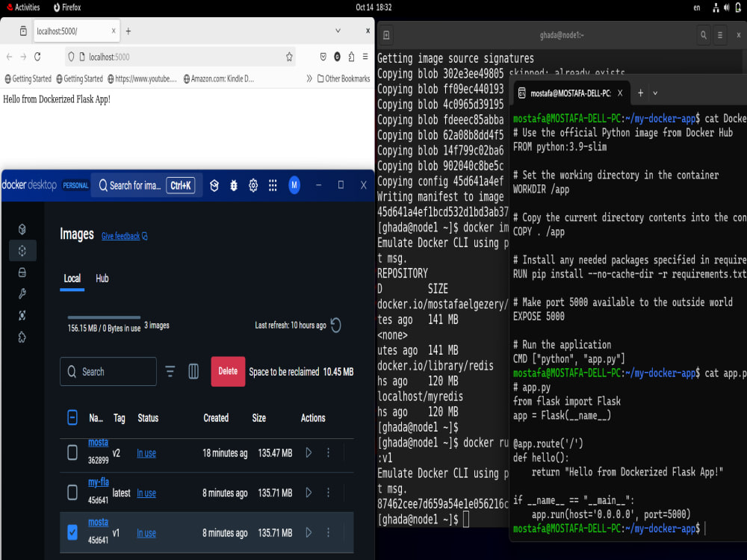Image resolution: width=747 pixels, height=560 pixels.
Task: Open the Firefox app menu in top bar
Action: pos(67,7)
